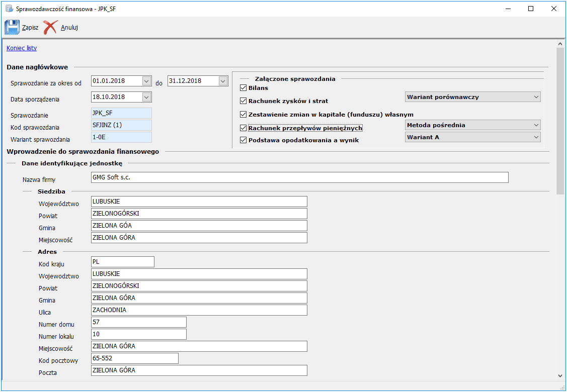Click the vertical scrollbar down arrow
This screenshot has height=392, width=567.
[560, 376]
